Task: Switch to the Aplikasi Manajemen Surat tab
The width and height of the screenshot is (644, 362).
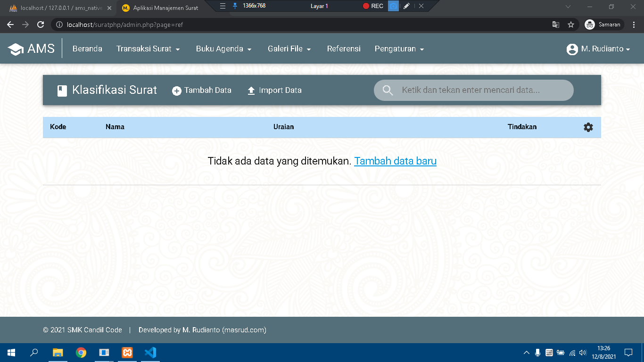Action: (163, 8)
